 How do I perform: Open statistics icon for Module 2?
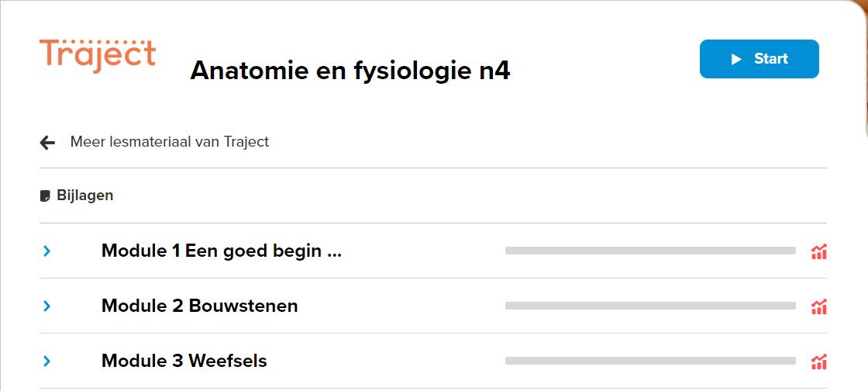pos(819,306)
